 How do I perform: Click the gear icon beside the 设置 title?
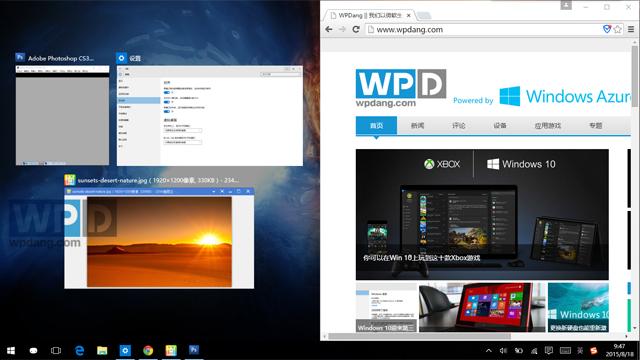click(x=122, y=58)
